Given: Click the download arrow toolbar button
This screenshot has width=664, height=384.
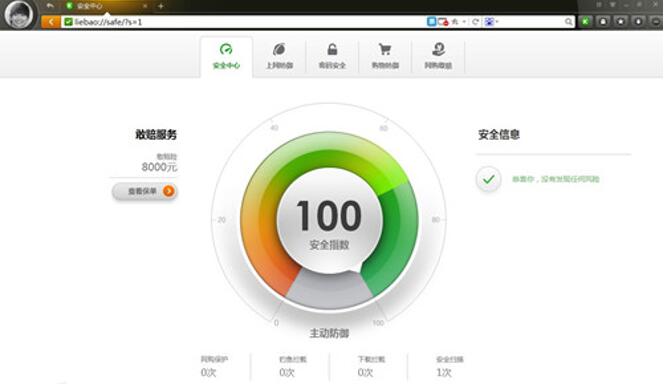Looking at the screenshot, I should [638, 21].
